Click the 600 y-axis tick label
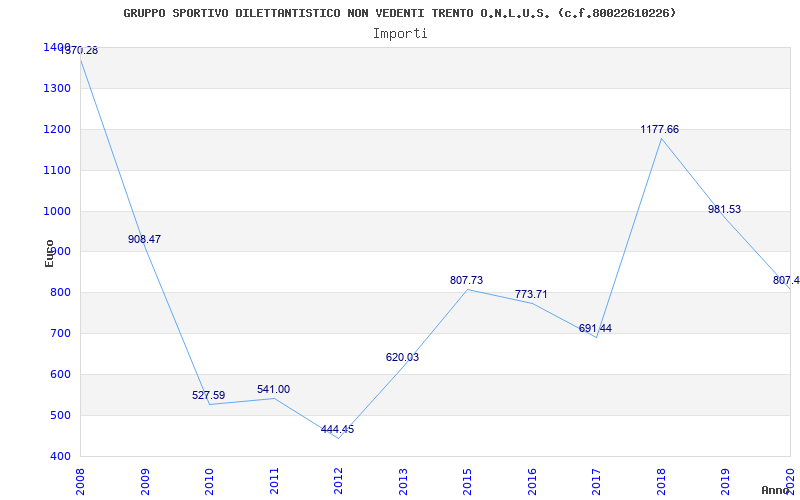Viewport: 800px width, 500px height. [x=60, y=374]
